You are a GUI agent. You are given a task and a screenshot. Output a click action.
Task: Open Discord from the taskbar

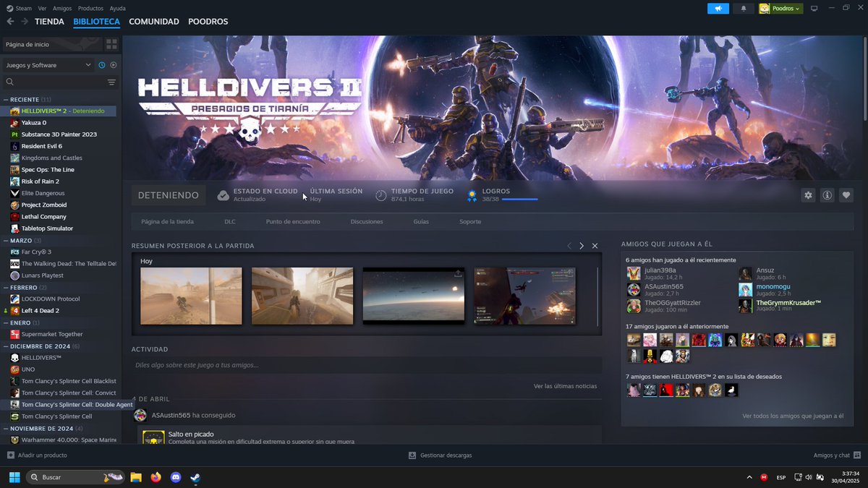click(x=175, y=477)
